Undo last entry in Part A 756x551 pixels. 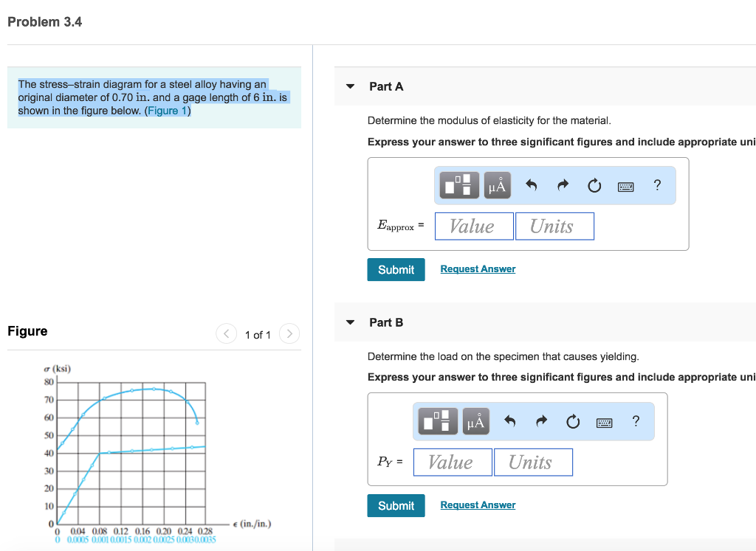click(x=531, y=185)
